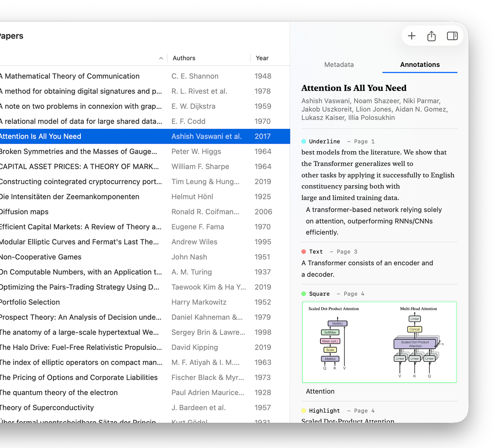Select Dijkstra's note on two problems row
This screenshot has height=448, width=500.
coord(145,106)
